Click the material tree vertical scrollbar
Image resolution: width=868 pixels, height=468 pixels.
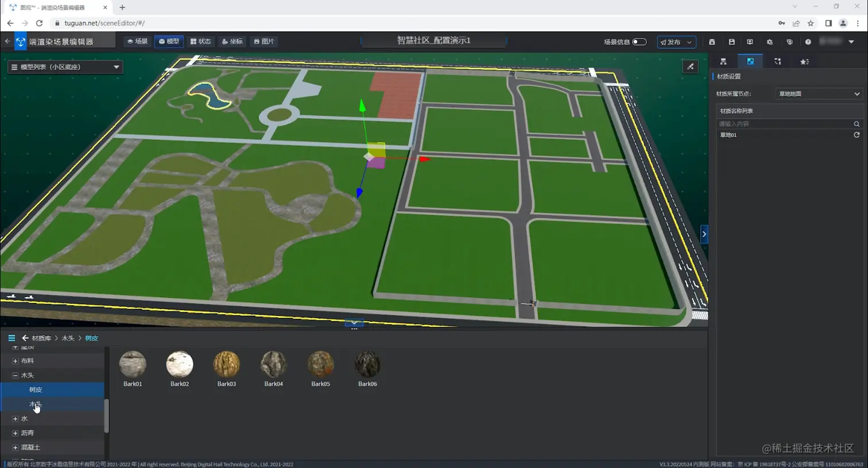(106, 416)
